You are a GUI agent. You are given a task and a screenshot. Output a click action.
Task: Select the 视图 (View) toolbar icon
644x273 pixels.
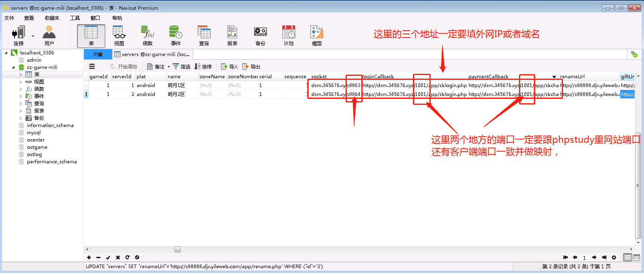pos(119,35)
